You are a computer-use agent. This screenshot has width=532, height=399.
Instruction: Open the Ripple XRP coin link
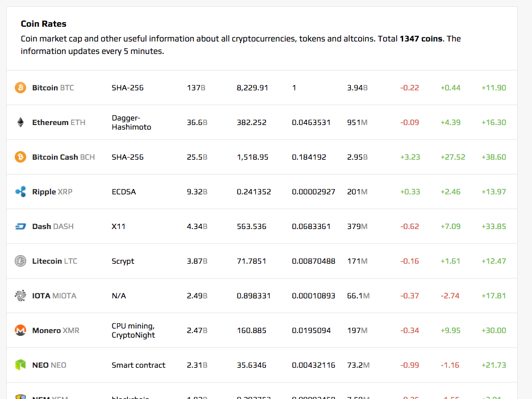coord(52,192)
